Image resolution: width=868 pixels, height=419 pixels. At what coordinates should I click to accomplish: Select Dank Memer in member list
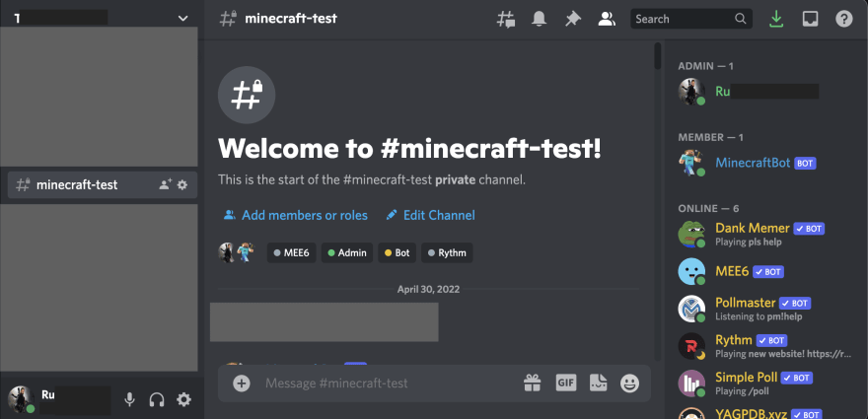(768, 234)
